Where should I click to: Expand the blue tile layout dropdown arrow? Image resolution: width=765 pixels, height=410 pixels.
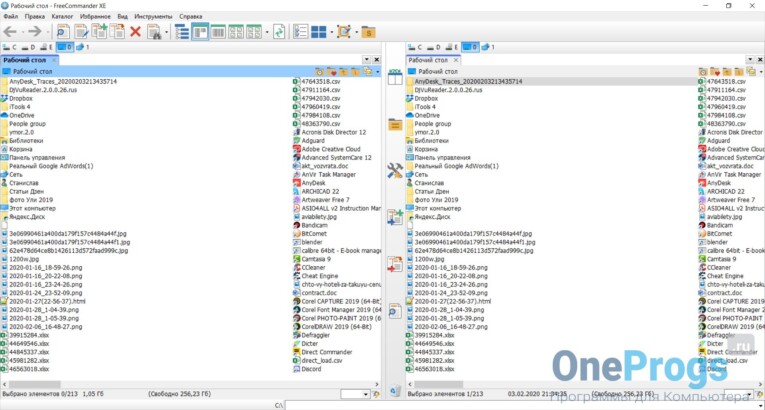point(331,33)
